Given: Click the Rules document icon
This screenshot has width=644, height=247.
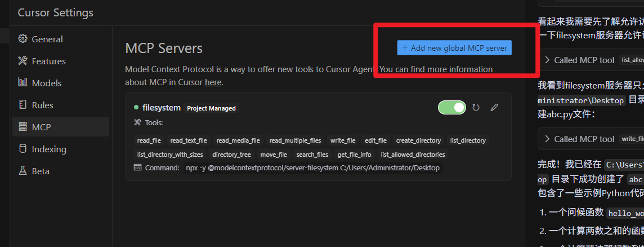Looking at the screenshot, I should (x=23, y=104).
